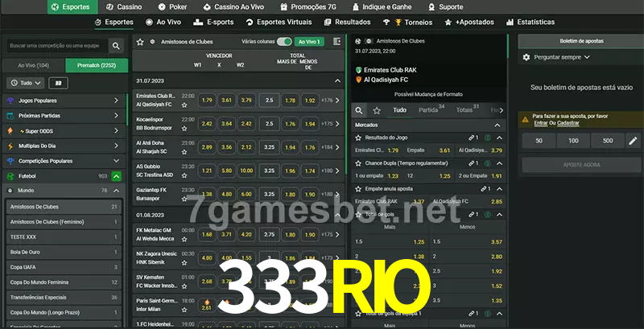Image resolution: width=644 pixels, height=329 pixels.
Task: Go to Cassino Ao Vivo
Action: click(233, 7)
